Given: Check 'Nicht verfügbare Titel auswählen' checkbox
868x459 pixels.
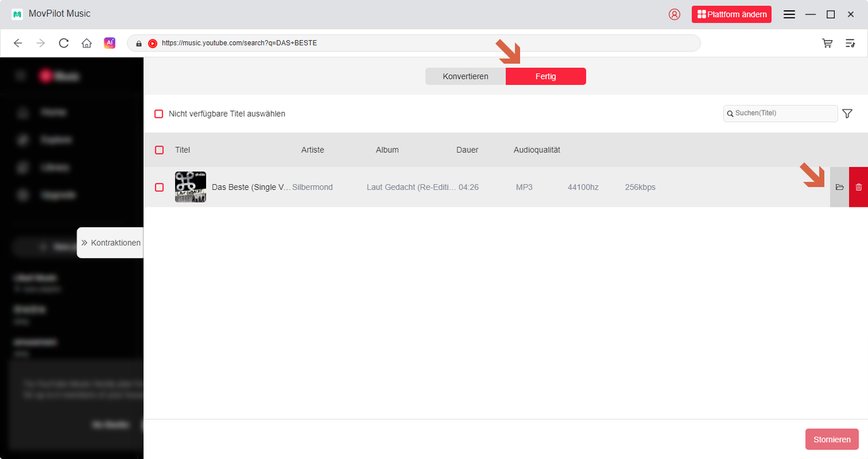Looking at the screenshot, I should click(x=159, y=114).
